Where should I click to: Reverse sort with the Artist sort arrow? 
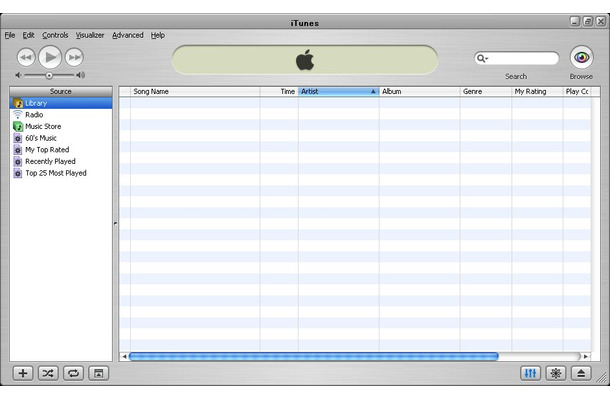click(x=373, y=92)
